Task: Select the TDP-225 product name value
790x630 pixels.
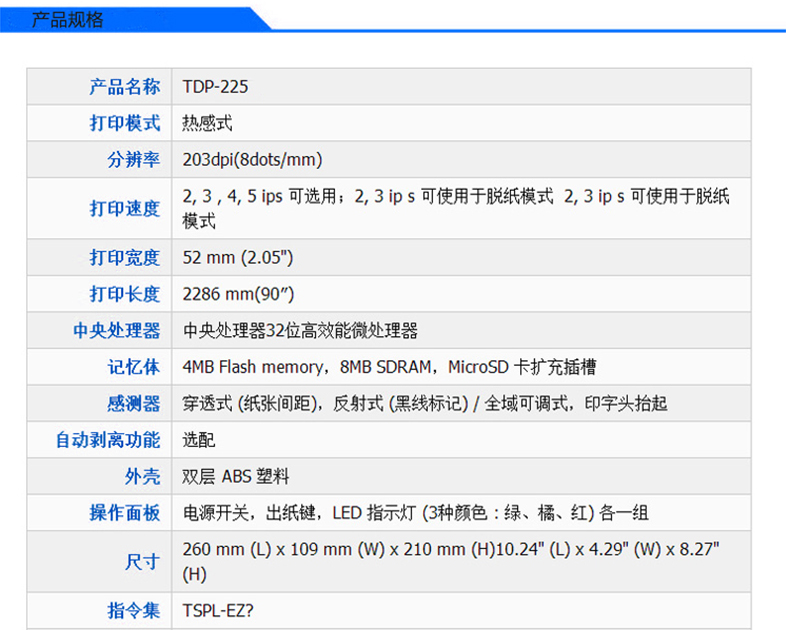Action: [215, 87]
